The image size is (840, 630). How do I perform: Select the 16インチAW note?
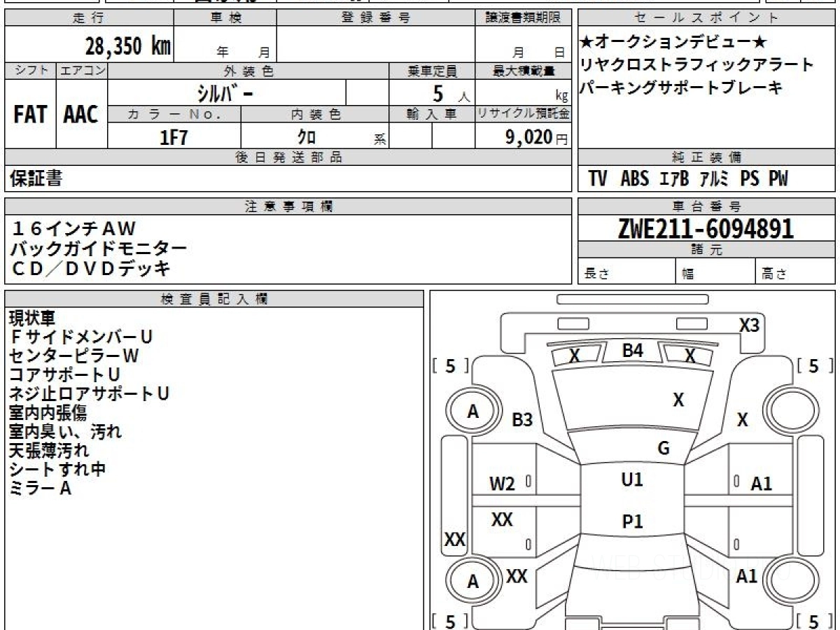point(73,228)
